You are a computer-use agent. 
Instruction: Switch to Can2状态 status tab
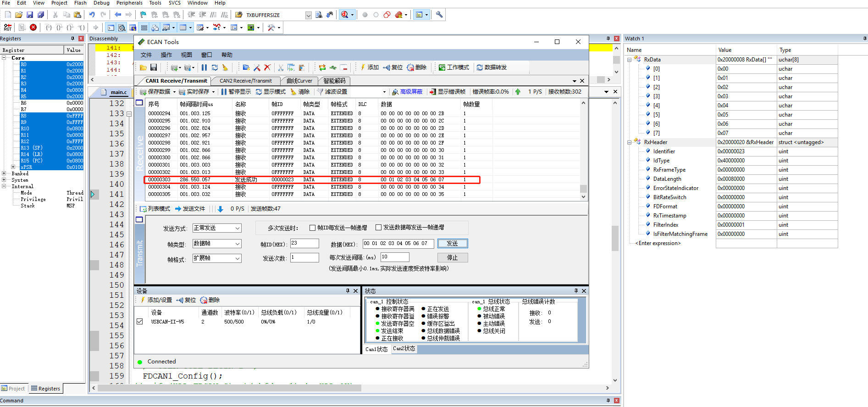[404, 349]
